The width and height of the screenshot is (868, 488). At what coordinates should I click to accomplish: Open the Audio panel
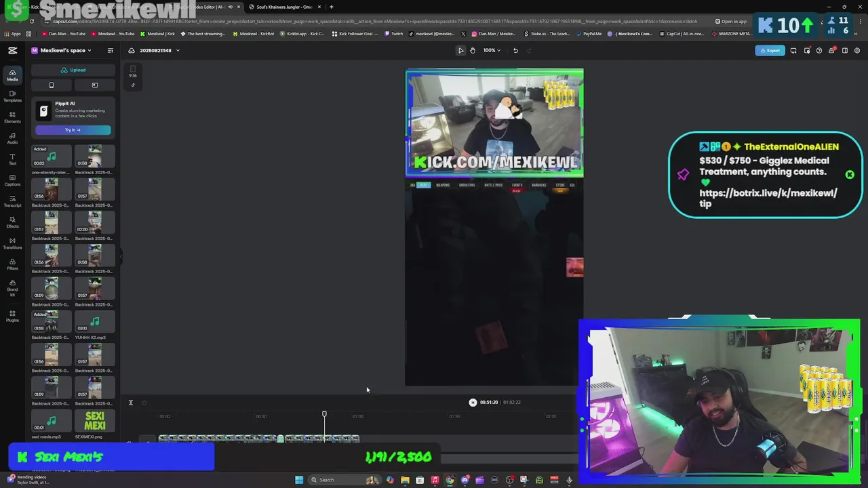pos(12,138)
